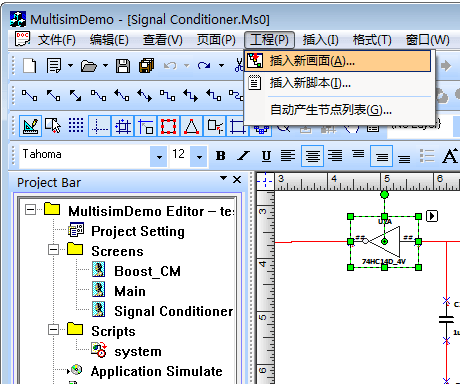Close the Project Bar panel
Image resolution: width=460 pixels, height=384 pixels.
coord(237,180)
